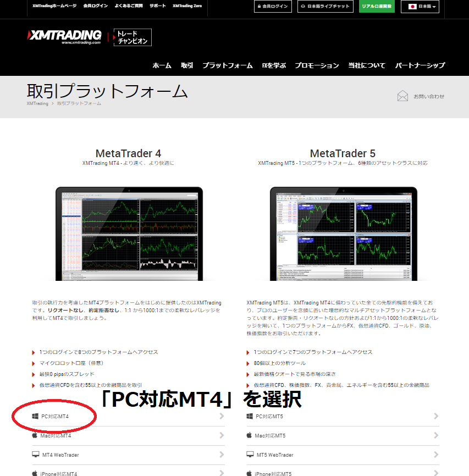Select the Mac対応MT4 link
The height and width of the screenshot is (476, 469).
pos(56,436)
